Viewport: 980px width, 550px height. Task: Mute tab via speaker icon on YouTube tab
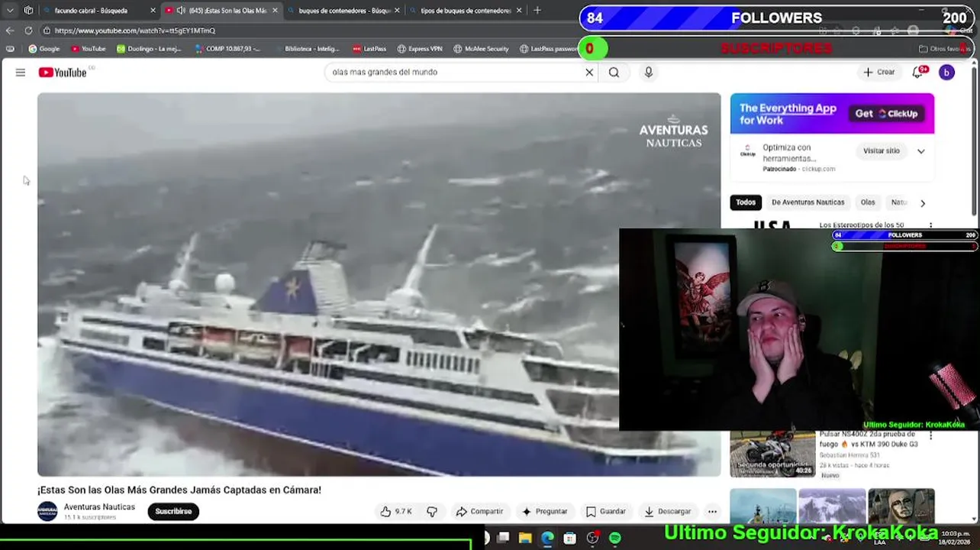181,11
